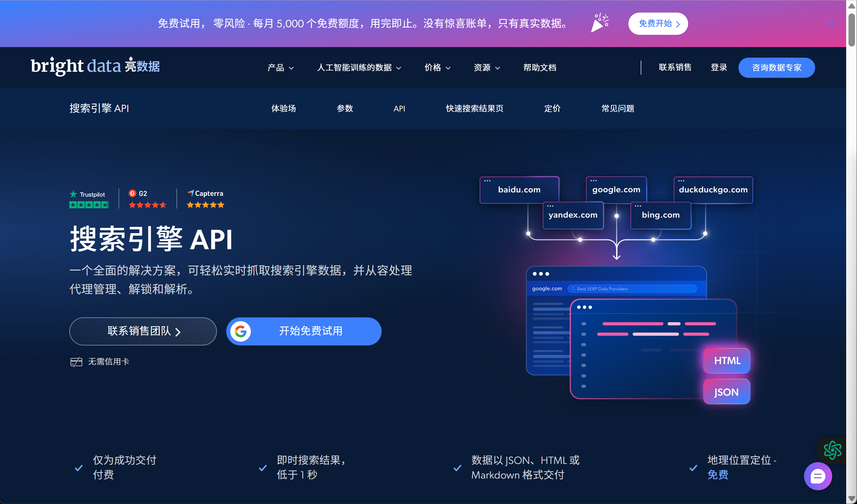Click the duckduckgo.com card in illustration
Screen dimensions: 857x504
(x=713, y=190)
